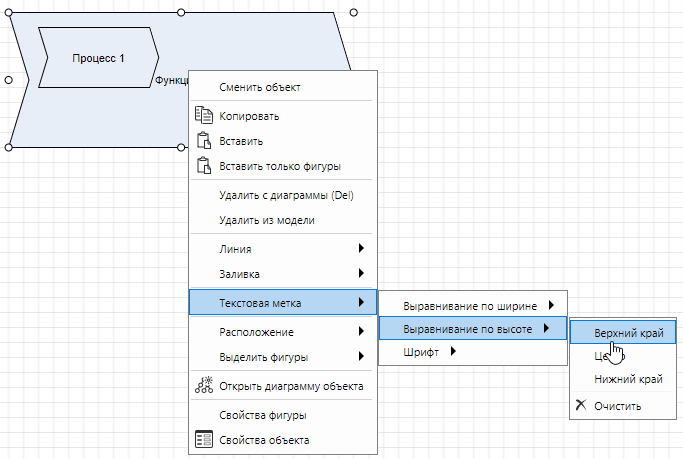
Task: Open the Шрифт submenu
Action: point(430,351)
